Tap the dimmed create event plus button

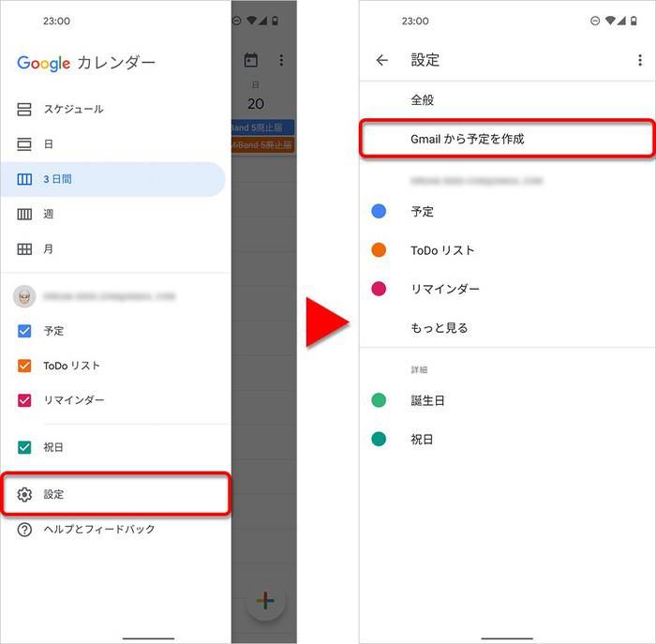tap(265, 601)
